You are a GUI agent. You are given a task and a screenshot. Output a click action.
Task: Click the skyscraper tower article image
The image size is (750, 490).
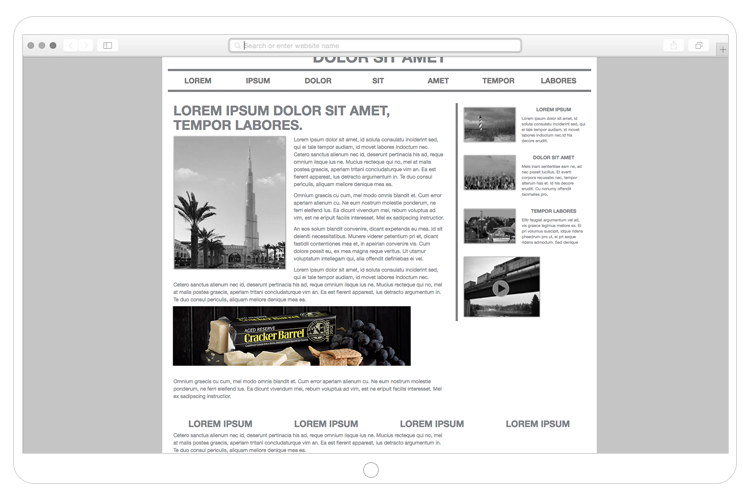point(229,203)
